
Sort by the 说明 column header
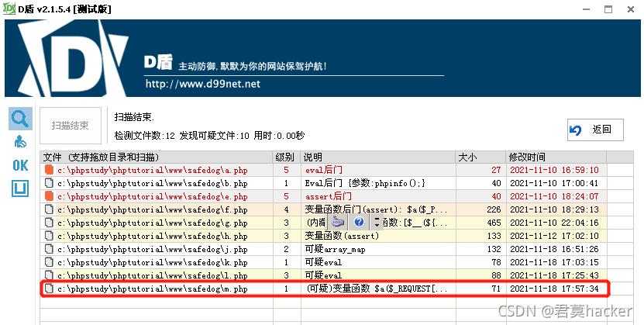point(378,157)
